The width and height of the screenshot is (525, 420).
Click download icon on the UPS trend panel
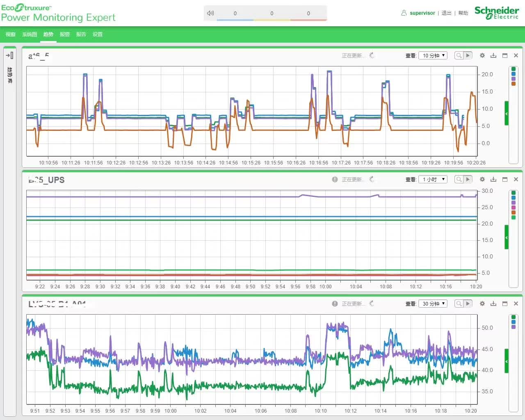coord(493,179)
